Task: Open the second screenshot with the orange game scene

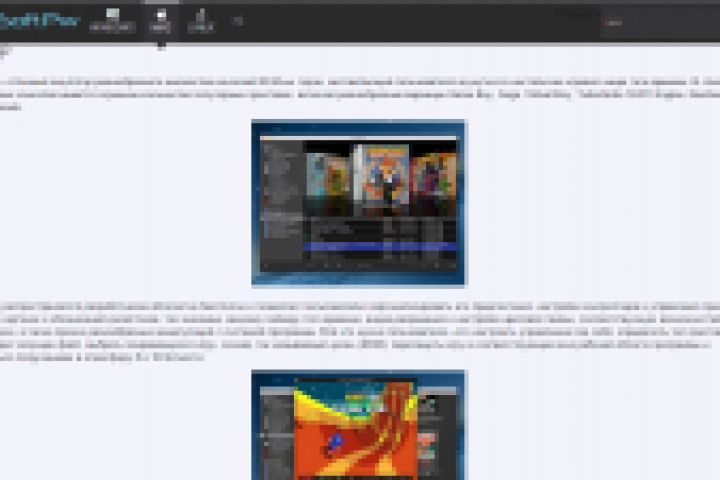Action: (358, 425)
